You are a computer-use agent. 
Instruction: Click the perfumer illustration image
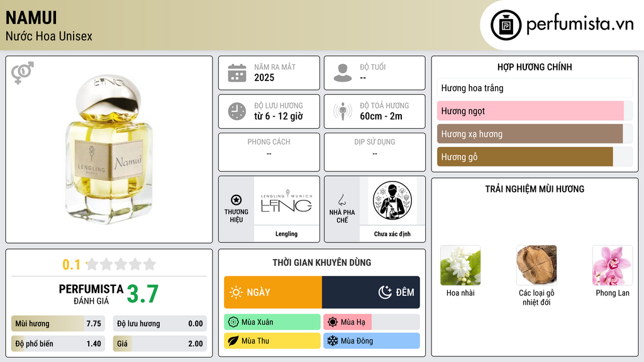tap(392, 200)
